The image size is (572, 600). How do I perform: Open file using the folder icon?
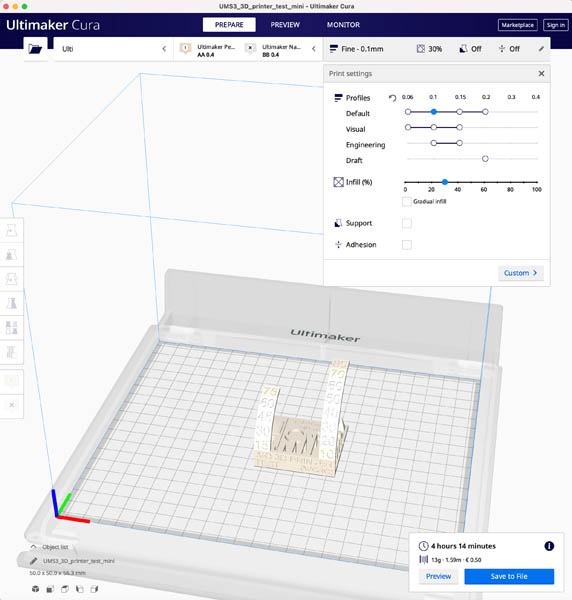[x=35, y=49]
